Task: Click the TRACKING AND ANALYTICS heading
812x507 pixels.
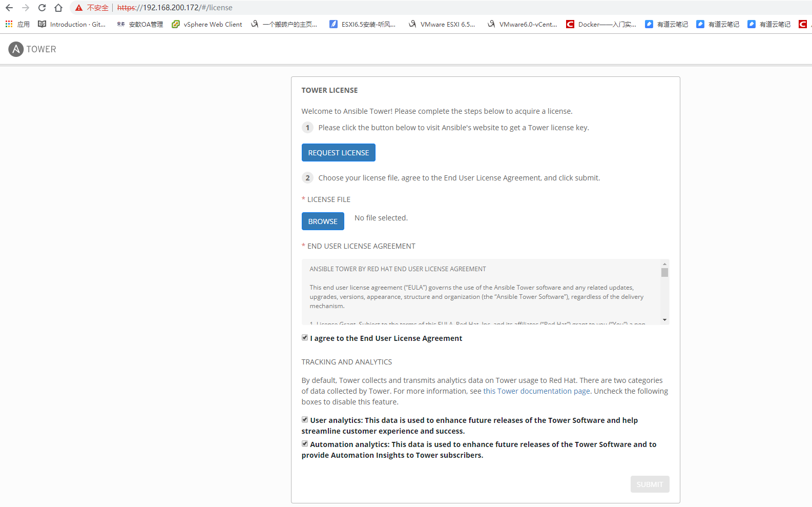Action: pos(347,362)
